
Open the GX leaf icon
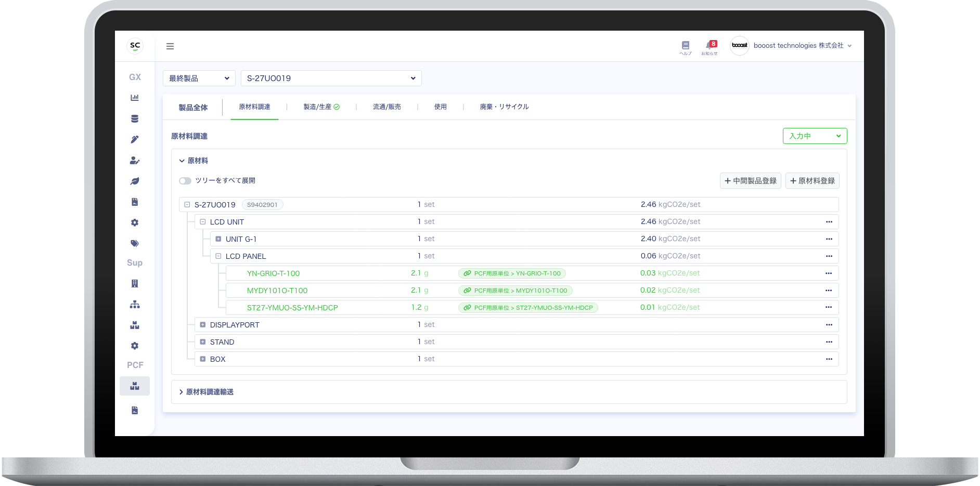[135, 181]
